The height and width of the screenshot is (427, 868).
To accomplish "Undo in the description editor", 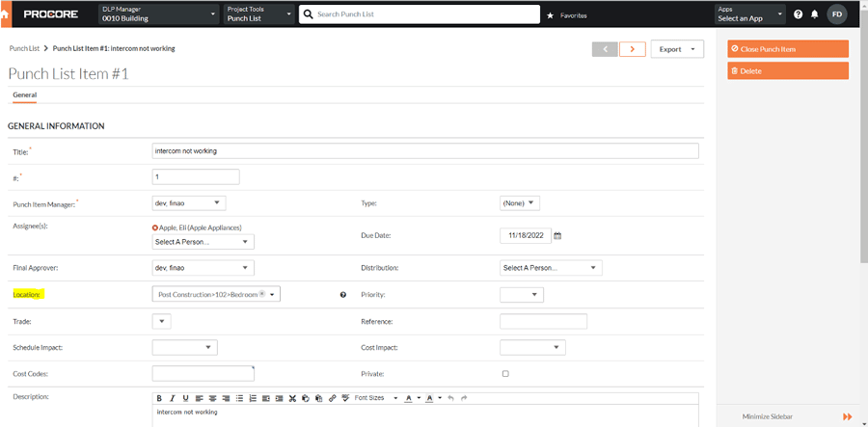I will click(x=450, y=398).
